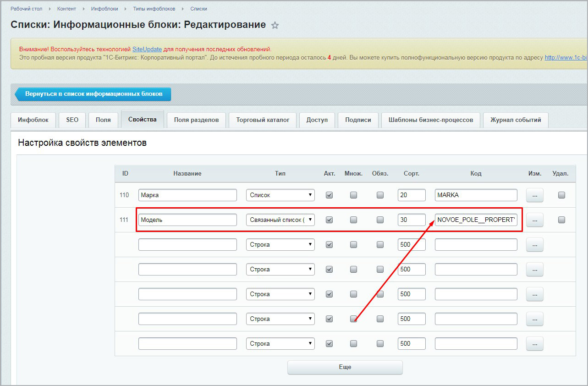Switch to Инфоблок tab
The width and height of the screenshot is (588, 386).
[x=33, y=120]
